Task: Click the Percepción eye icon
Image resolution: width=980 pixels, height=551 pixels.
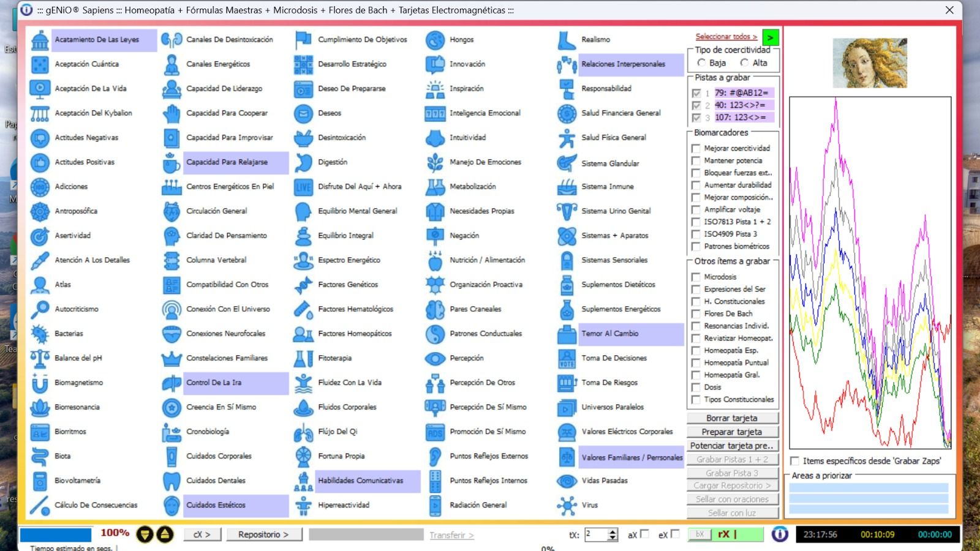Action: click(x=435, y=358)
